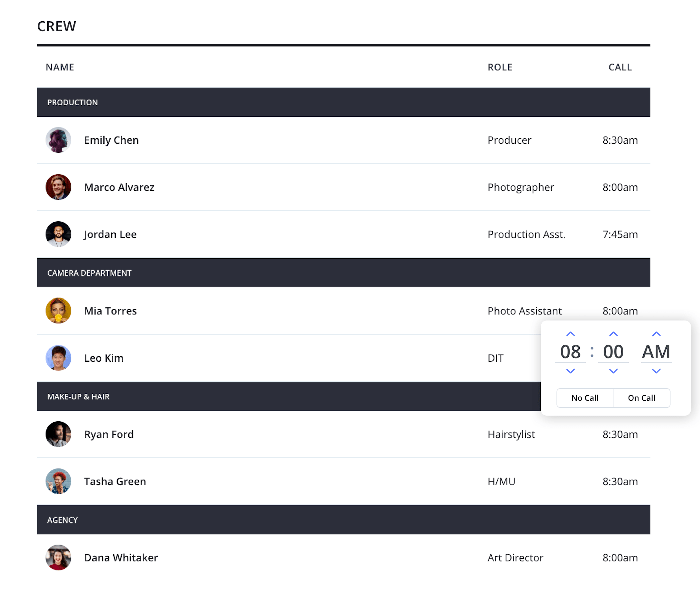
Task: Open Jordan Lee's avatar photo
Action: (x=58, y=234)
